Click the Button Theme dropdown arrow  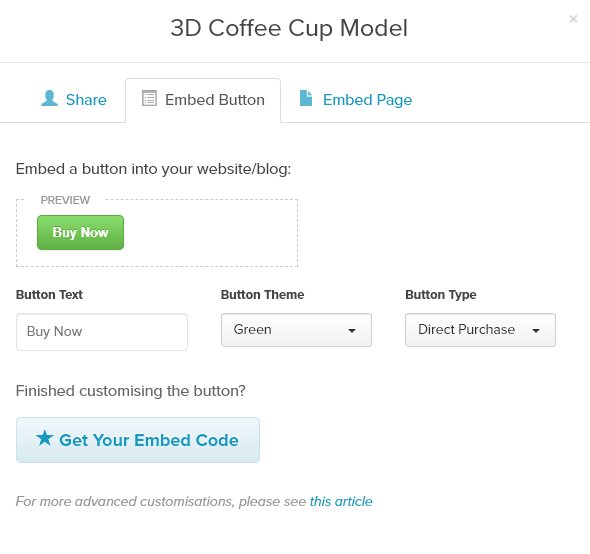click(x=352, y=331)
